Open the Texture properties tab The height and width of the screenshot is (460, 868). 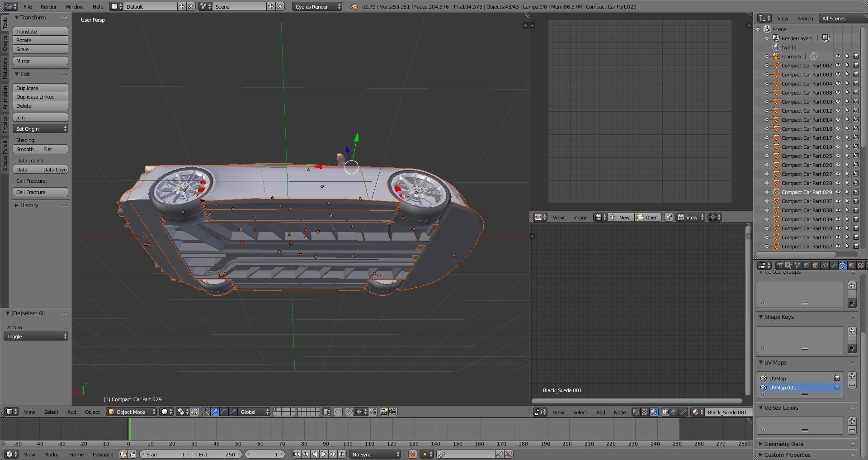861,266
